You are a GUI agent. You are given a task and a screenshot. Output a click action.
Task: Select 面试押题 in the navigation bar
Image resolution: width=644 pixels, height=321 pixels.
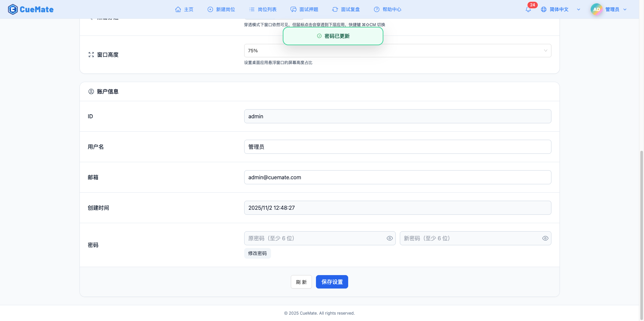coord(309,9)
